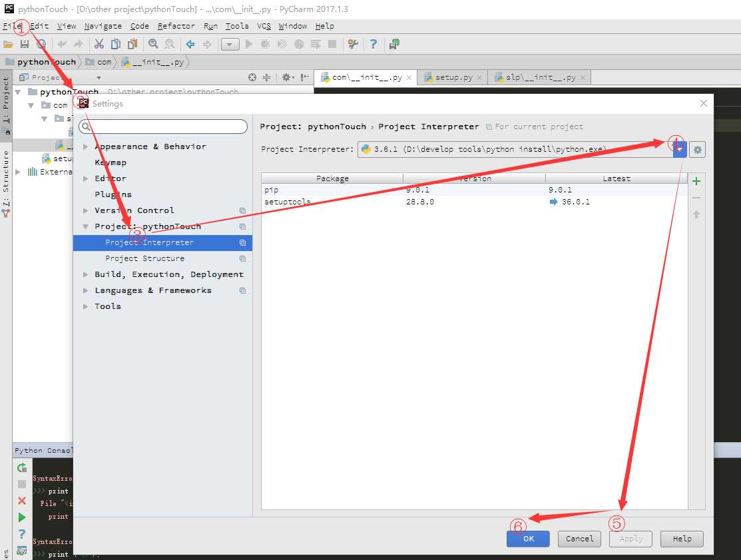Screen dimensions: 741x560
Task: Open the Project panel gear options
Action: point(288,77)
